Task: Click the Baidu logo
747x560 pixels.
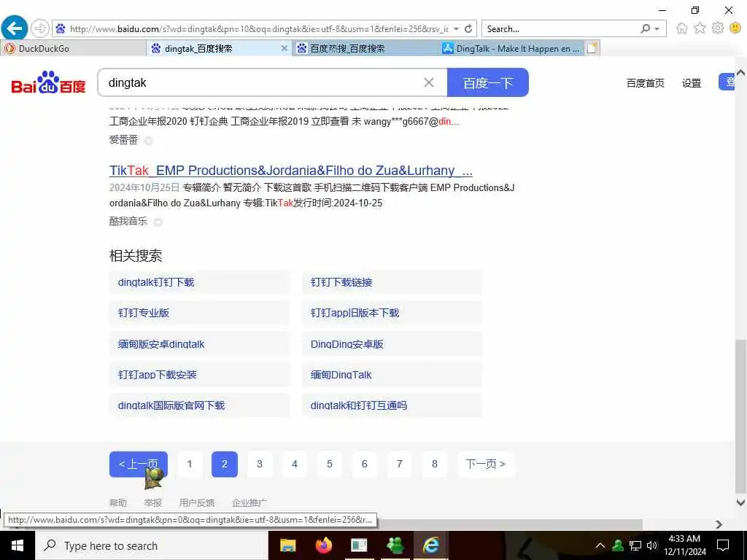Action: [48, 82]
